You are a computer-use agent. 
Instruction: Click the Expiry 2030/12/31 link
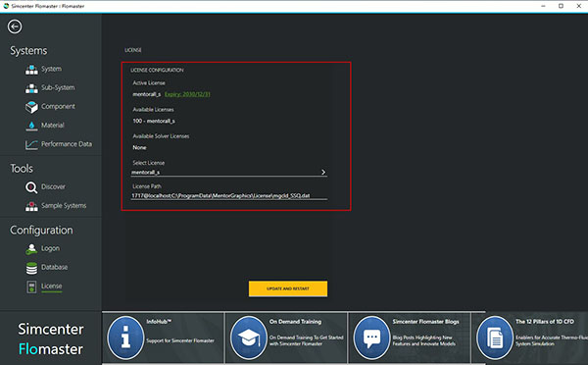click(x=187, y=94)
